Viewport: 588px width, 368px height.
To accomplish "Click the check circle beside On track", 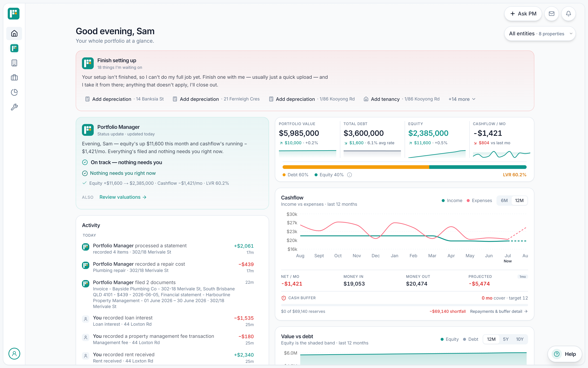I will coord(85,162).
